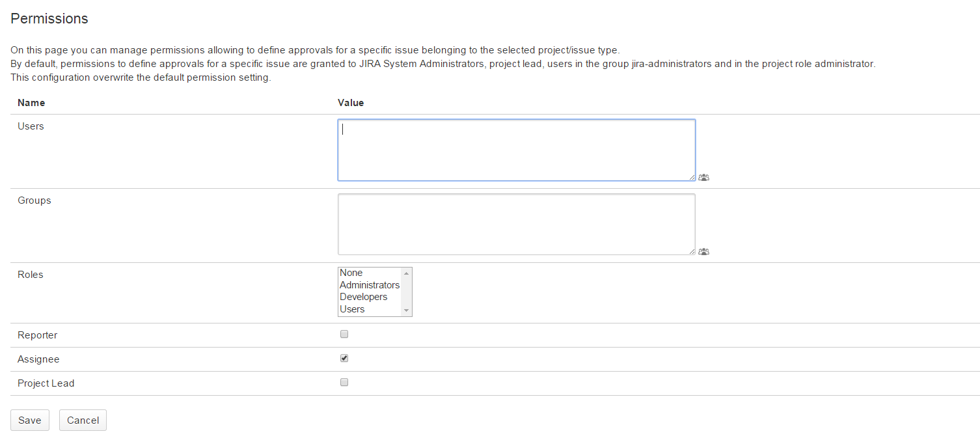Uncheck the Assignee checkbox
This screenshot has height=440, width=980.
coord(345,359)
